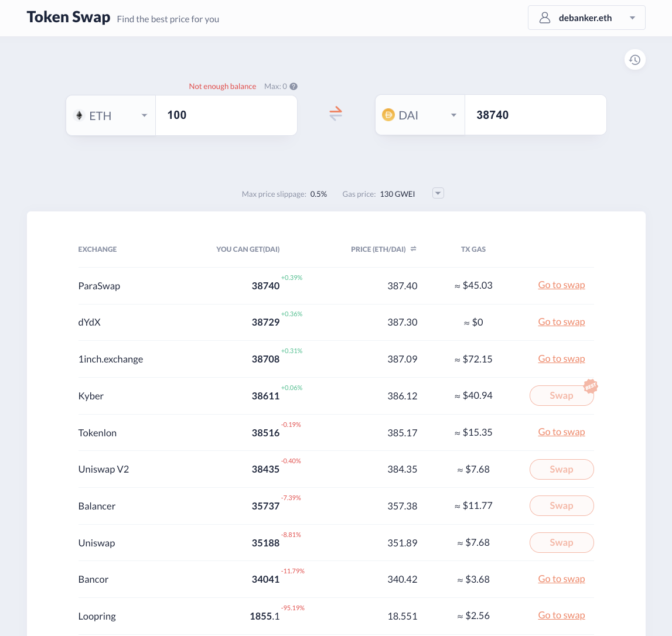The width and height of the screenshot is (672, 636).
Task: Click the ETH amount input showing 100
Action: coord(226,115)
